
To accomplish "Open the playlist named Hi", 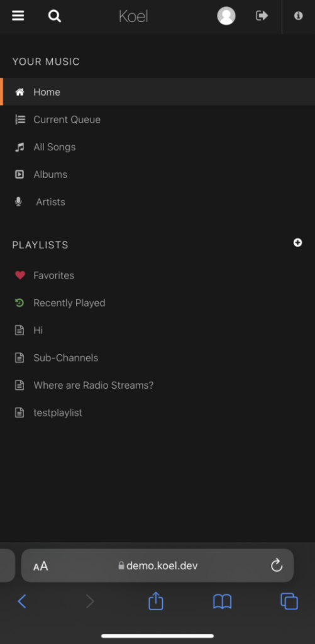I will click(158, 330).
